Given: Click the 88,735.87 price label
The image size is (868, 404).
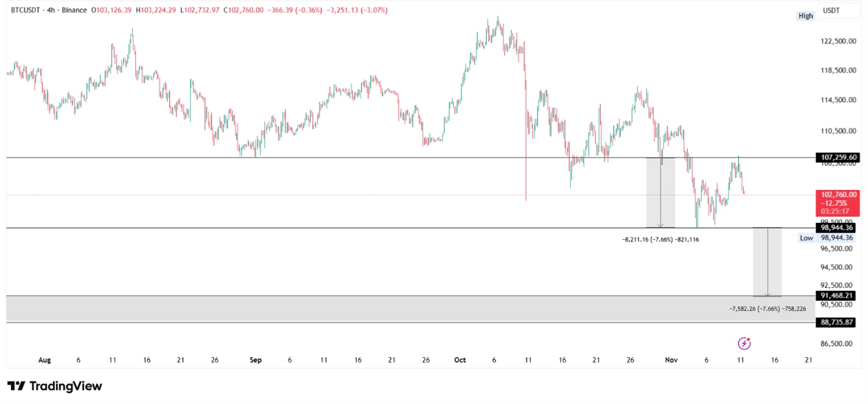Looking at the screenshot, I should click(836, 322).
